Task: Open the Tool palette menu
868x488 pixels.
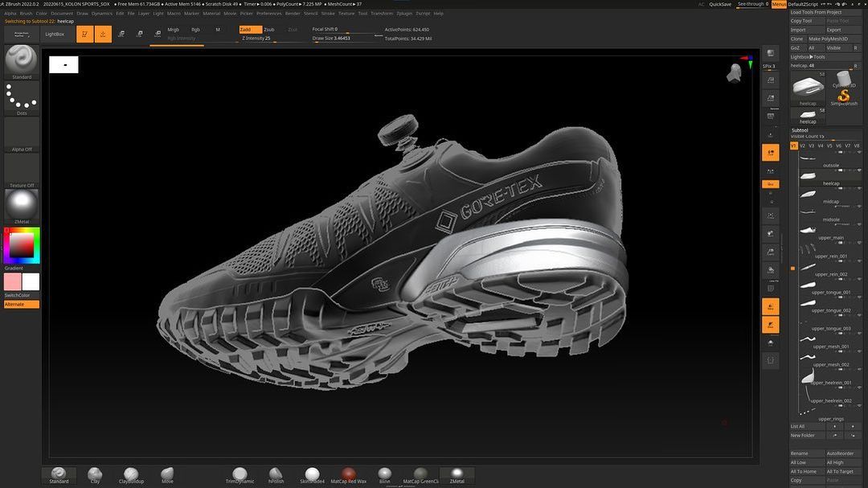Action: [x=362, y=14]
